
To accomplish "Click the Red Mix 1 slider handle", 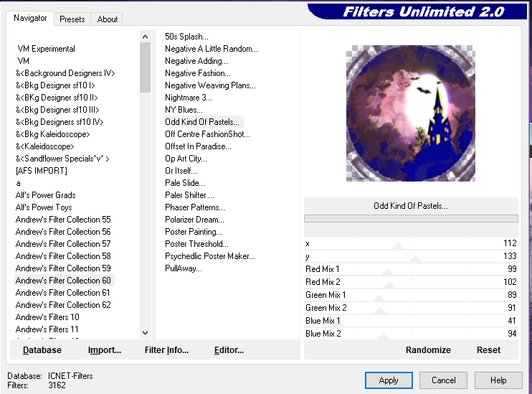I will click(x=388, y=273).
